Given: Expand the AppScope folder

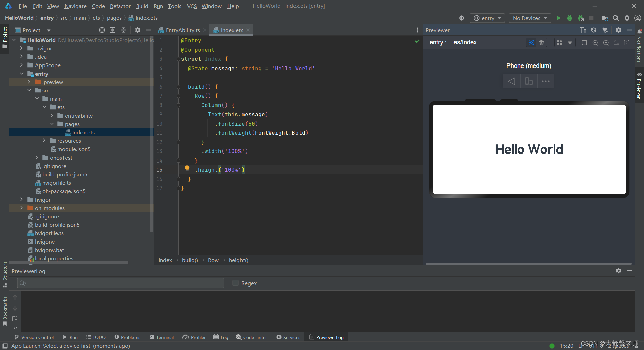Looking at the screenshot, I should pos(21,65).
